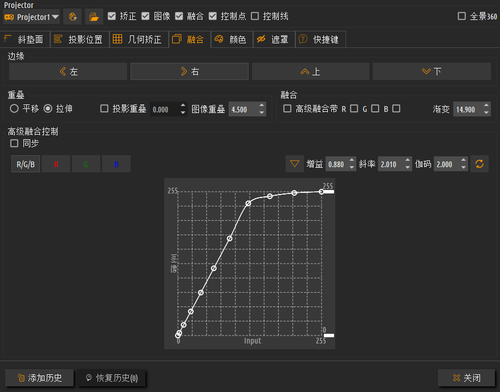500x392 pixels.
Task: Click the 恢复历史(0) button
Action: tap(112, 378)
